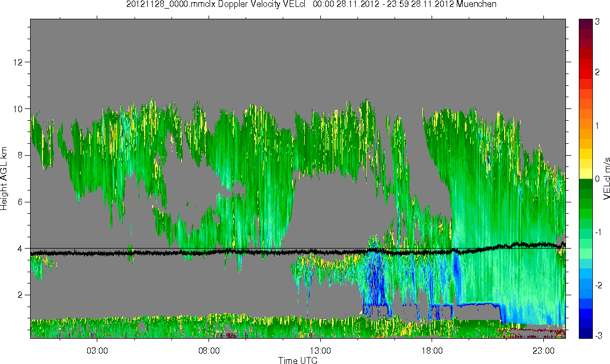Click the colorbar value 3 label

[x=598, y=22]
